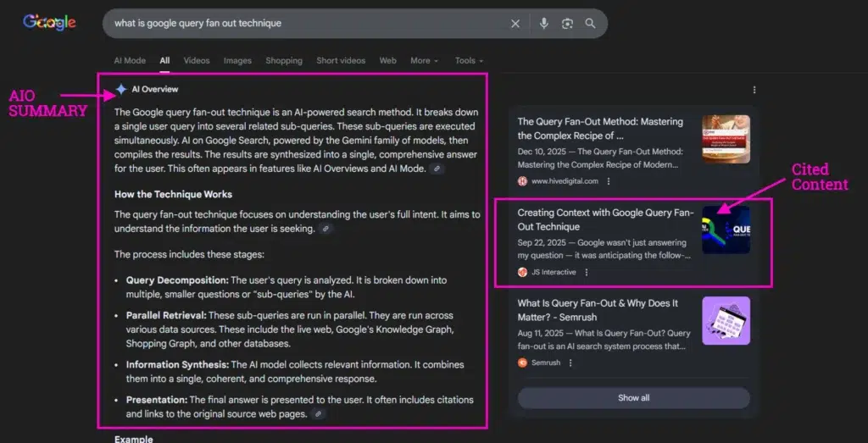Select the Short videos tab
Image resolution: width=868 pixels, height=443 pixels.
click(341, 61)
